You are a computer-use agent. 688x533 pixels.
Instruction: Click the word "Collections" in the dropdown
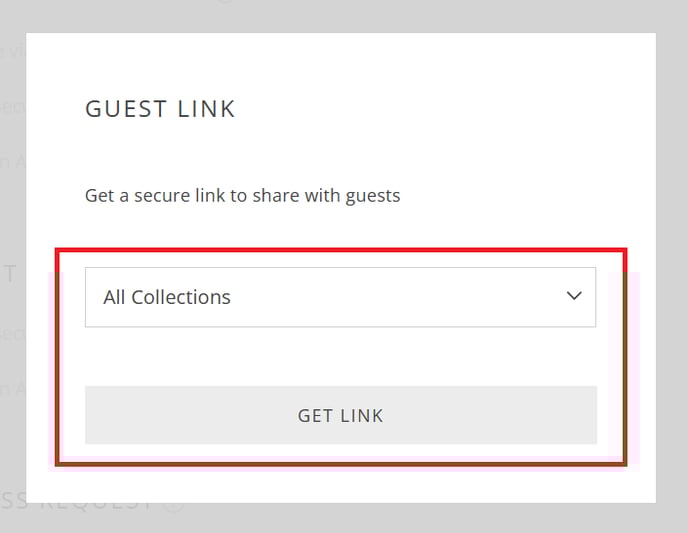(181, 297)
